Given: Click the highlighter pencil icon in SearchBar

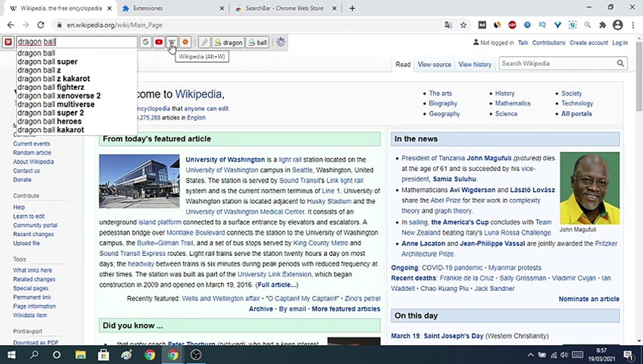Looking at the screenshot, I should 204,42.
